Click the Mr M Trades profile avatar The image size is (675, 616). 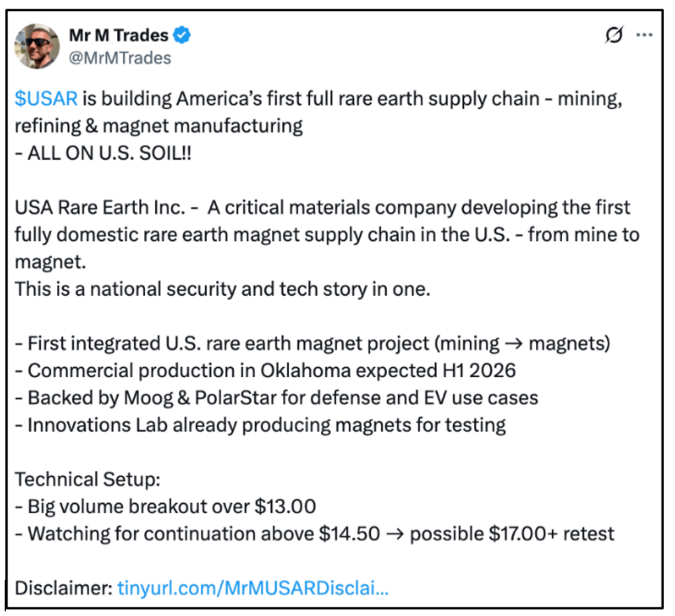coord(37,46)
